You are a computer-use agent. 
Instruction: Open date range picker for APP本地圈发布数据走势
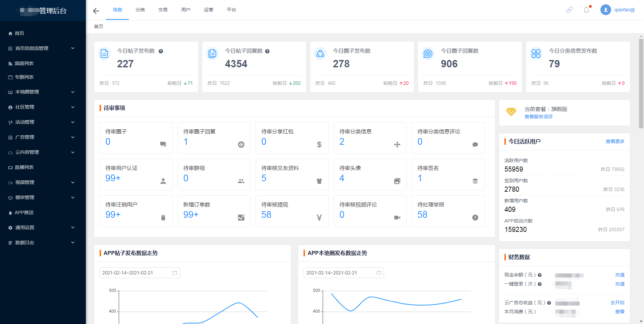[344, 273]
